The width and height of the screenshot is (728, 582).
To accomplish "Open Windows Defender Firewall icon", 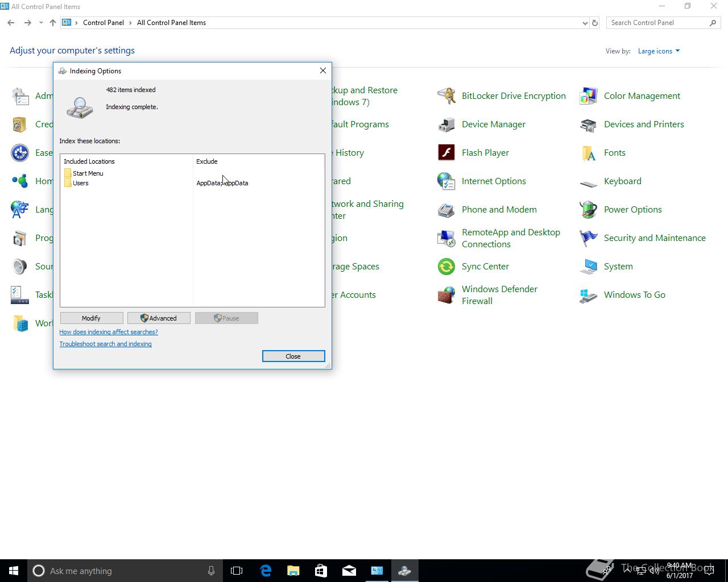I will (446, 295).
